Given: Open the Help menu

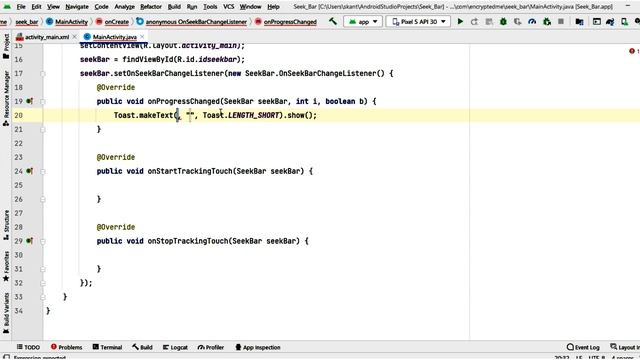Looking at the screenshot, I should click(273, 7).
